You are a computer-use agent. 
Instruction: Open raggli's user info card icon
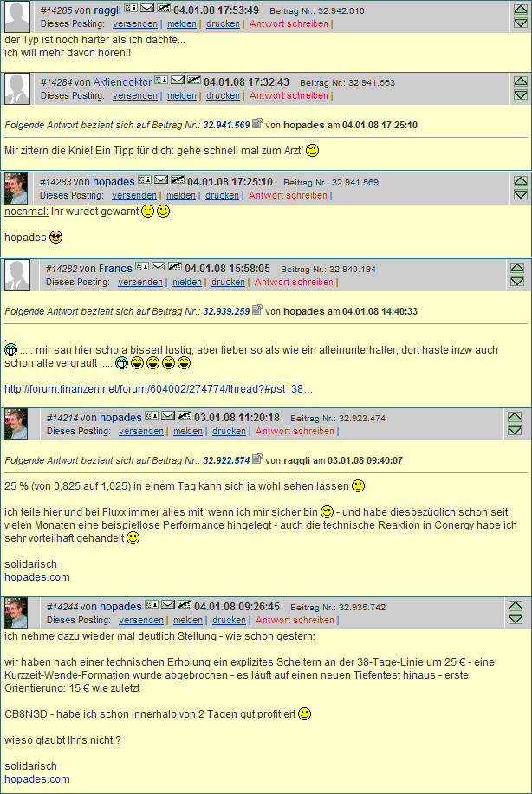131,8
